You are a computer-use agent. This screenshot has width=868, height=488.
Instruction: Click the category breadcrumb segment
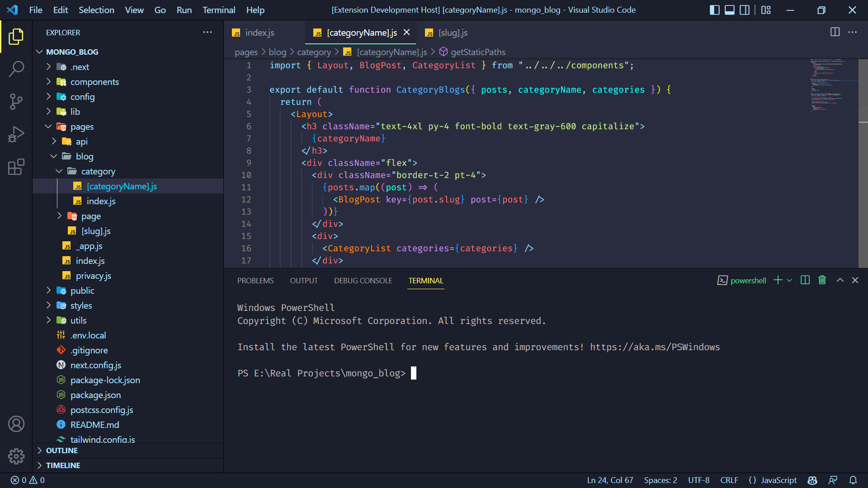click(x=314, y=52)
